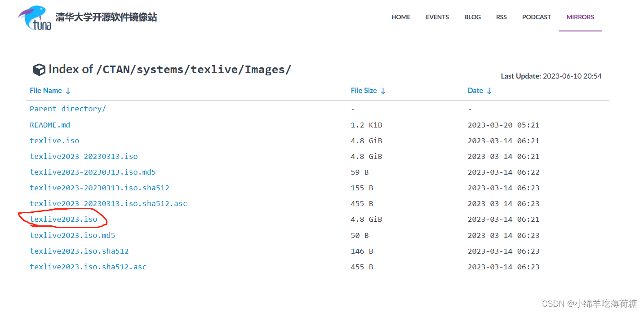
Task: Click the Last Update timestamp 2023-06-10 20:54
Action: pos(572,76)
